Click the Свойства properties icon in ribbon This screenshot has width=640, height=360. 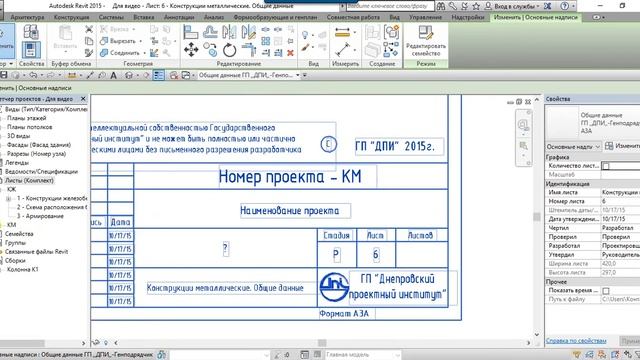point(31,50)
